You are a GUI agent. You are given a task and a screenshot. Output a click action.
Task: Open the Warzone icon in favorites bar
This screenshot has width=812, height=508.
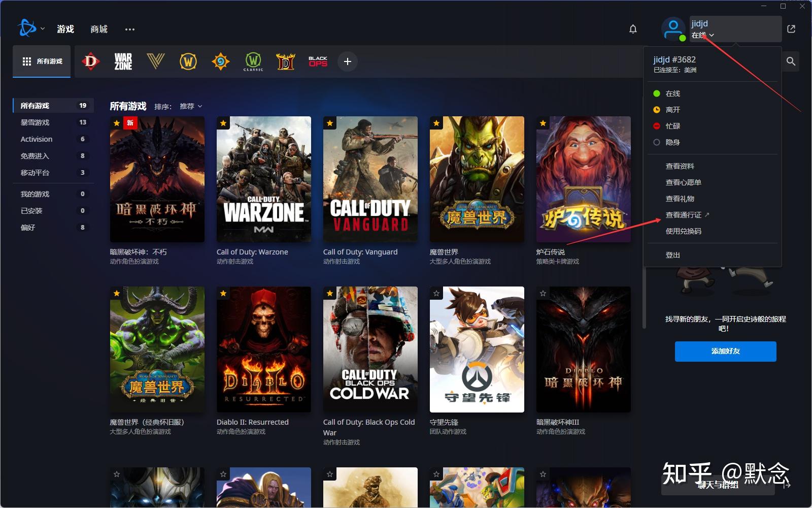click(123, 61)
